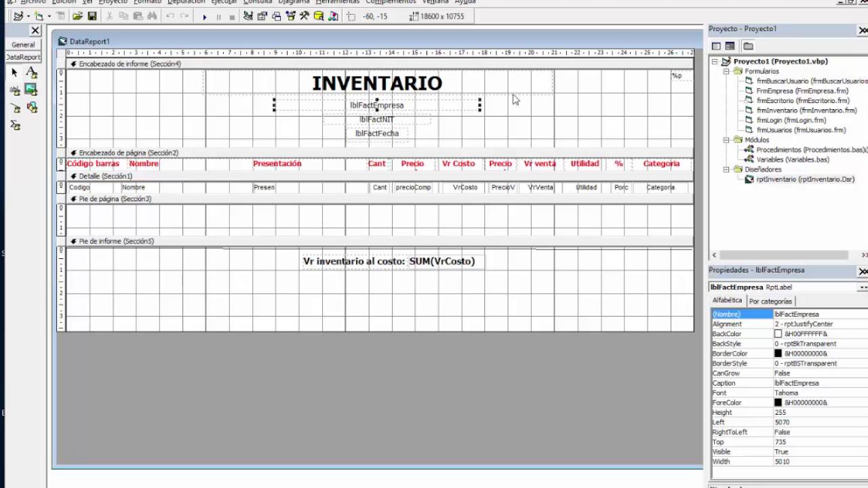Click the Caption property value field
868x488 pixels.
tap(821, 383)
